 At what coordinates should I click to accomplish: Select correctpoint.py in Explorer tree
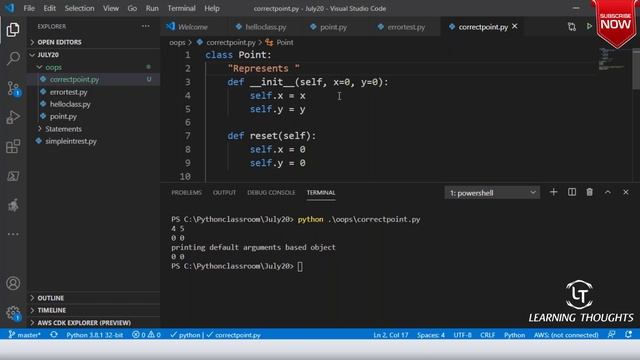93,80
